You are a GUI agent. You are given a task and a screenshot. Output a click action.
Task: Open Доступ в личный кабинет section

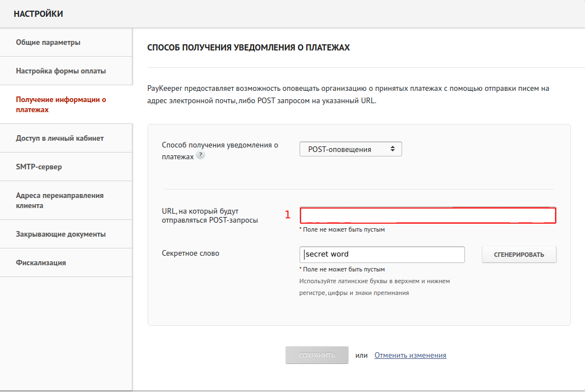coord(59,138)
